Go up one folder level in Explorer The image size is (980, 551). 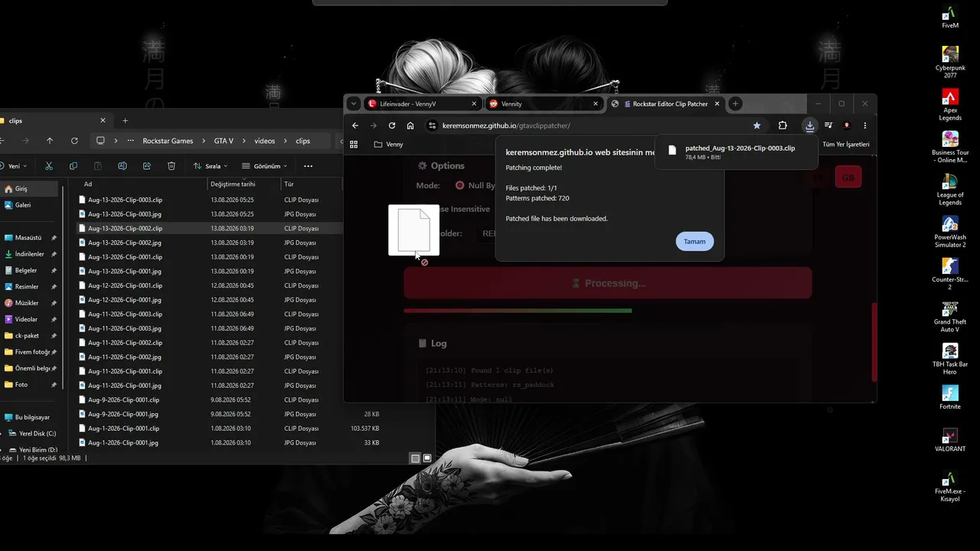click(50, 141)
